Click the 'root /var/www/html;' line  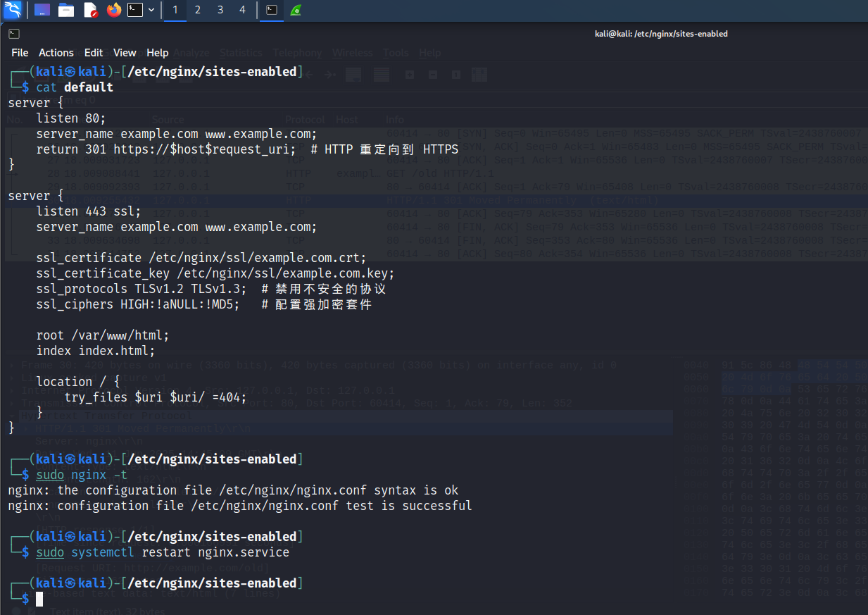click(x=103, y=335)
